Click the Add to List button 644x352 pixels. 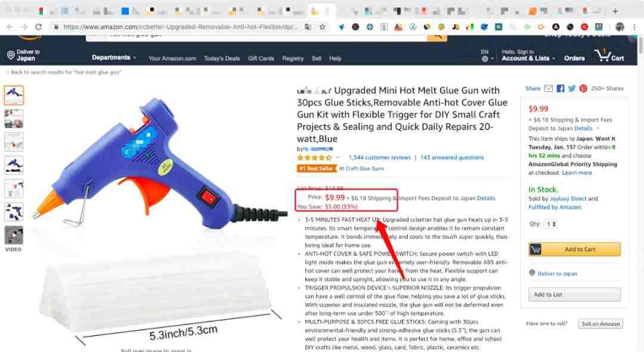coord(575,295)
